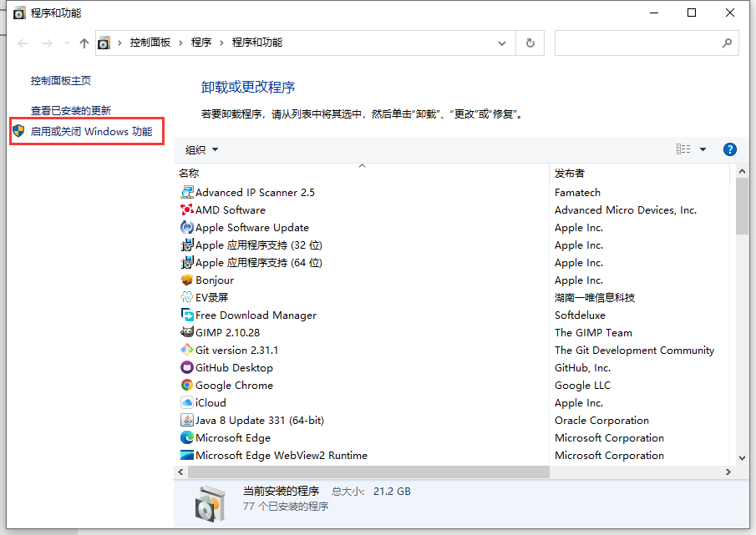This screenshot has width=756, height=535.
Task: Select Google Chrome name text
Action: [x=234, y=385]
